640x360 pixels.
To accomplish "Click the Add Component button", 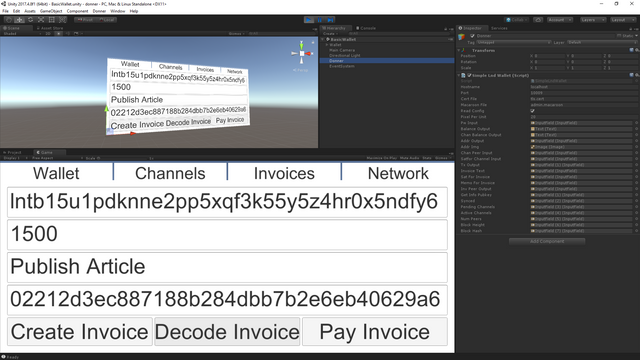I will click(x=547, y=241).
